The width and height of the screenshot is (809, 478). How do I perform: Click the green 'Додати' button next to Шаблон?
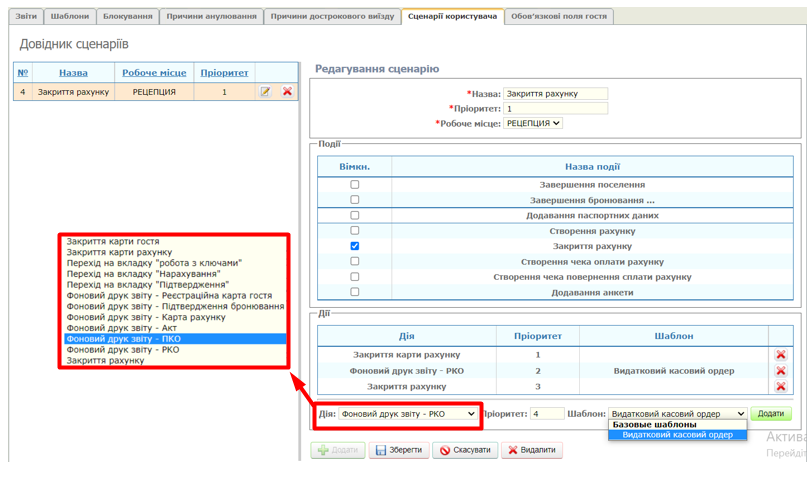pyautogui.click(x=770, y=414)
